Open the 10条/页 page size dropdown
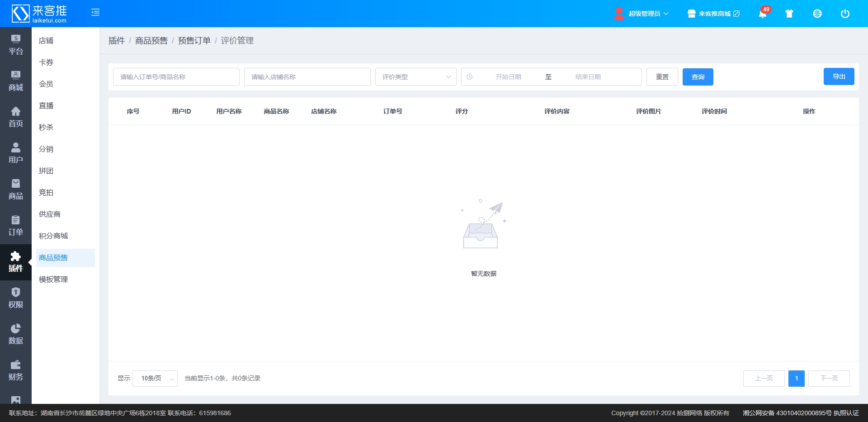This screenshot has width=868, height=422. (155, 379)
